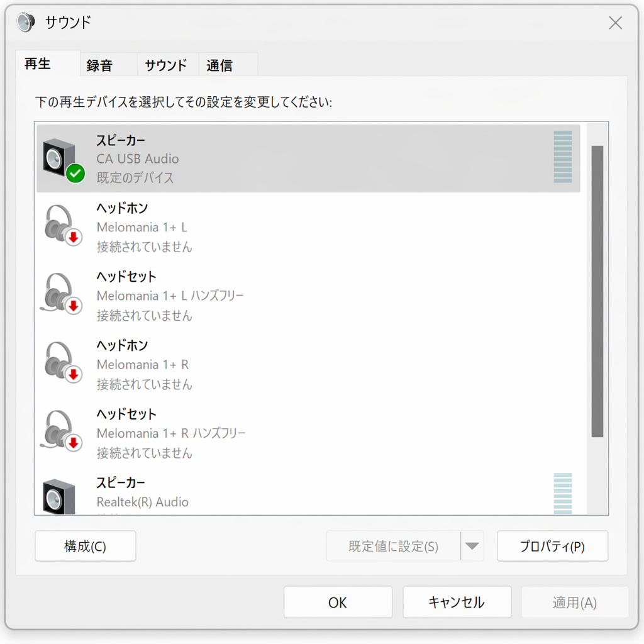644x644 pixels.
Task: Select the 'Realtek(R) Audio' text
Action: point(143,502)
